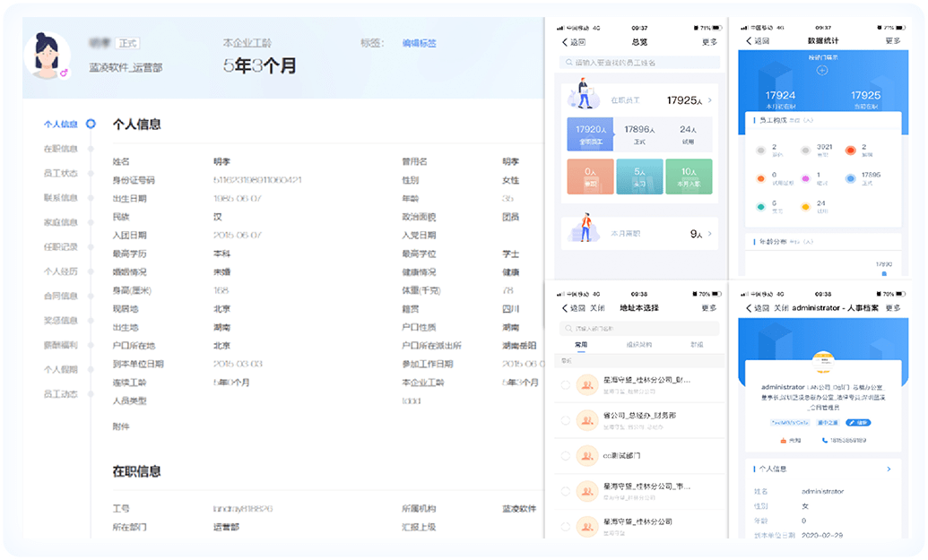Click the plus icon under 数据统计 header

click(x=821, y=70)
